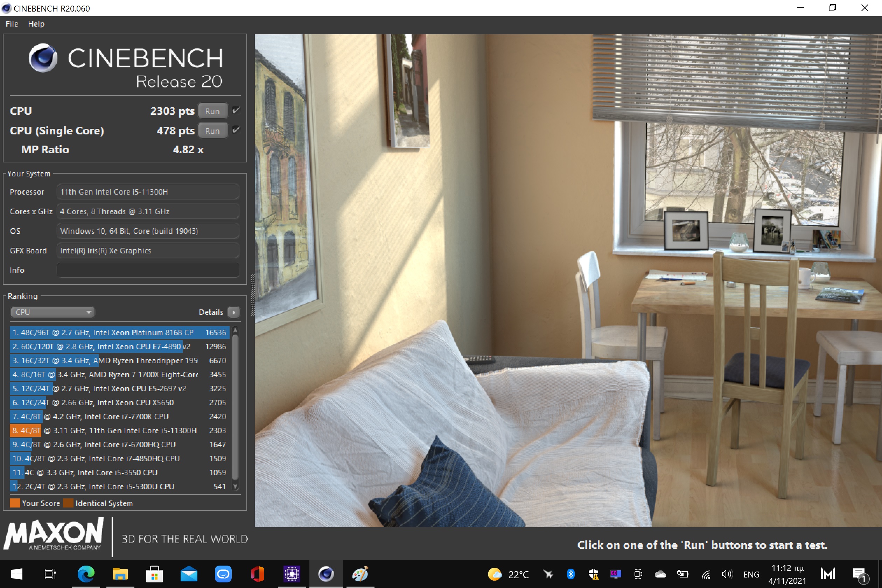This screenshot has height=588, width=882.
Task: Open the File menu
Action: (x=12, y=24)
